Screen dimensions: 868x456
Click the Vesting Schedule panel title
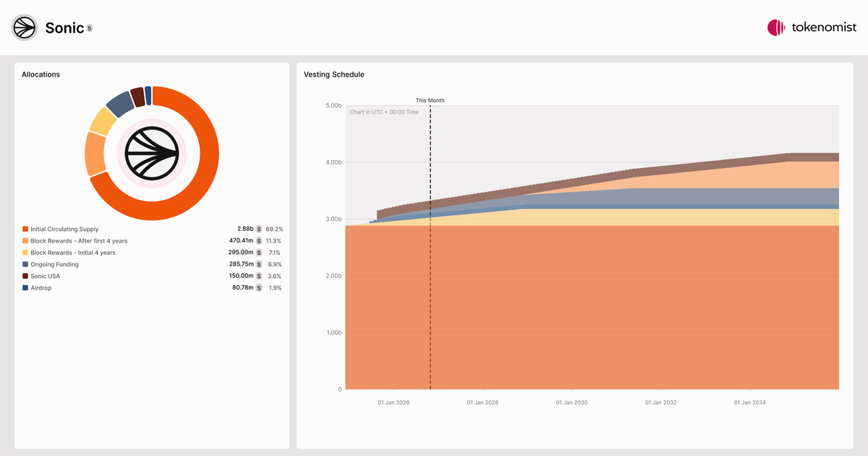pos(334,75)
